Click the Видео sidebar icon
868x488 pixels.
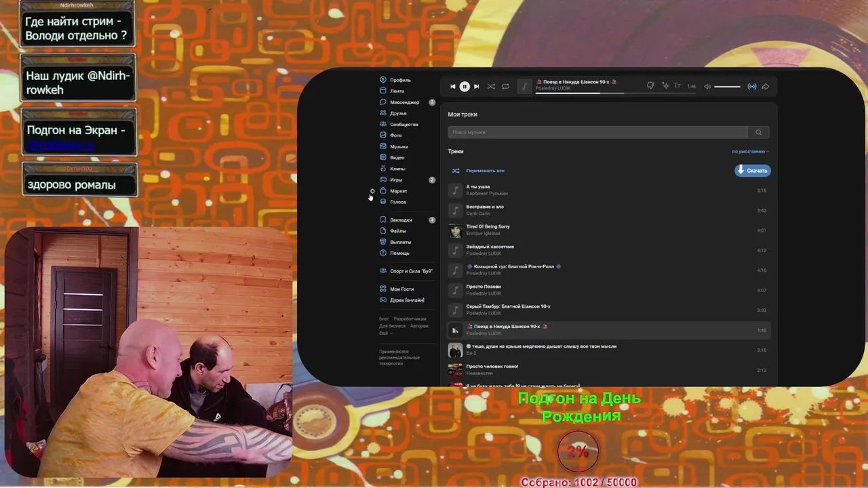(383, 157)
